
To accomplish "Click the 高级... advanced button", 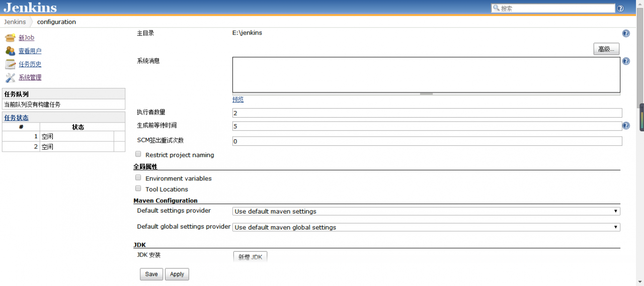I will click(x=606, y=49).
